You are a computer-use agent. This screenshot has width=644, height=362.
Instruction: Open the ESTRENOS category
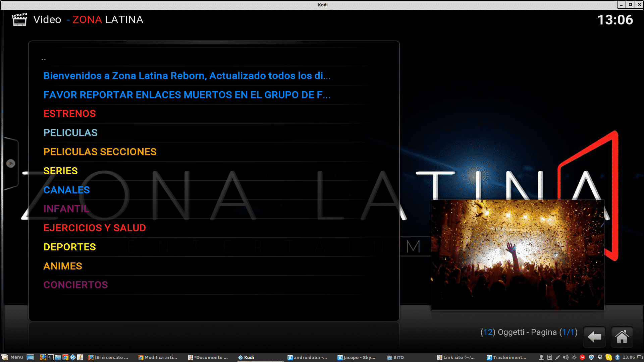(214, 114)
